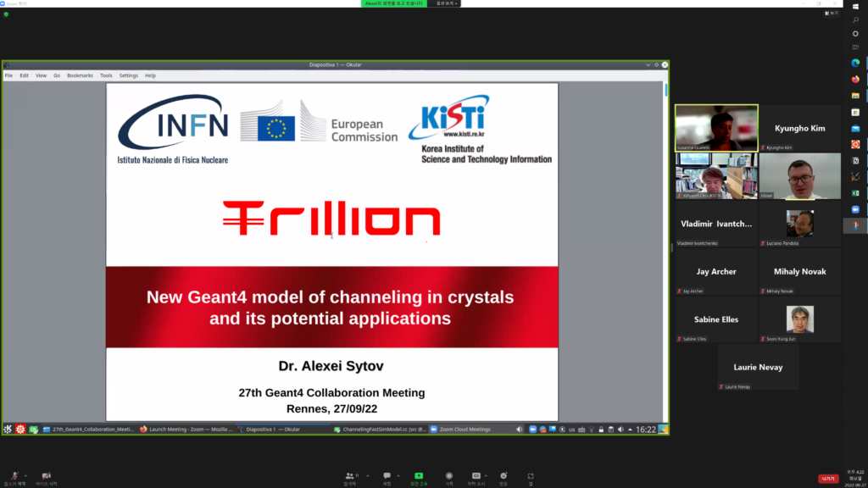
Task: Launch Firefox from Windows taskbar
Action: coord(855,79)
